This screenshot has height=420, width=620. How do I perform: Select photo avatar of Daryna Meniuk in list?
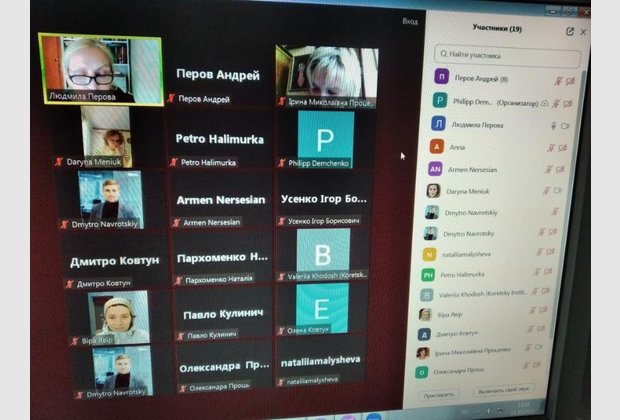tap(433, 191)
